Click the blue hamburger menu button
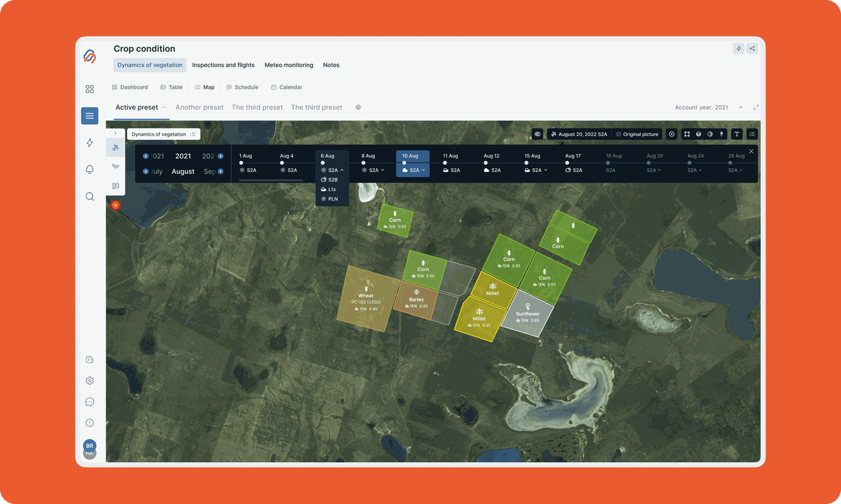Viewport: 841px width, 504px height. coord(89,116)
